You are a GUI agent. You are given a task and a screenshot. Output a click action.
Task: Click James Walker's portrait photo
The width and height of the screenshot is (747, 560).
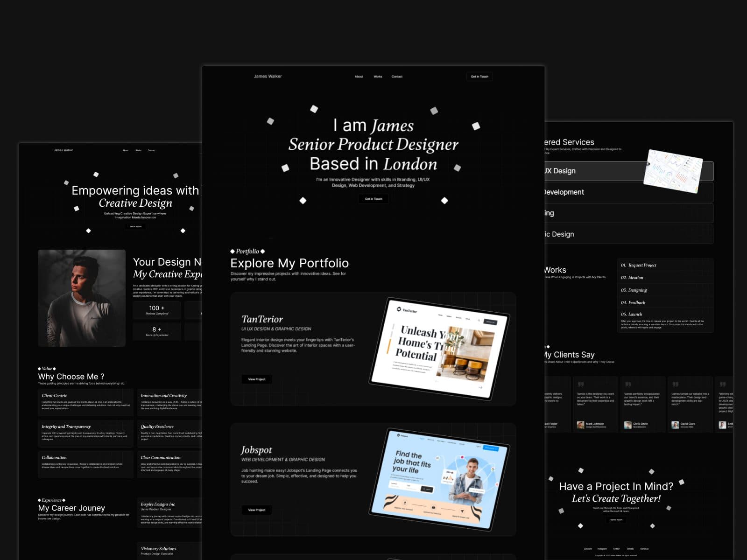82,298
